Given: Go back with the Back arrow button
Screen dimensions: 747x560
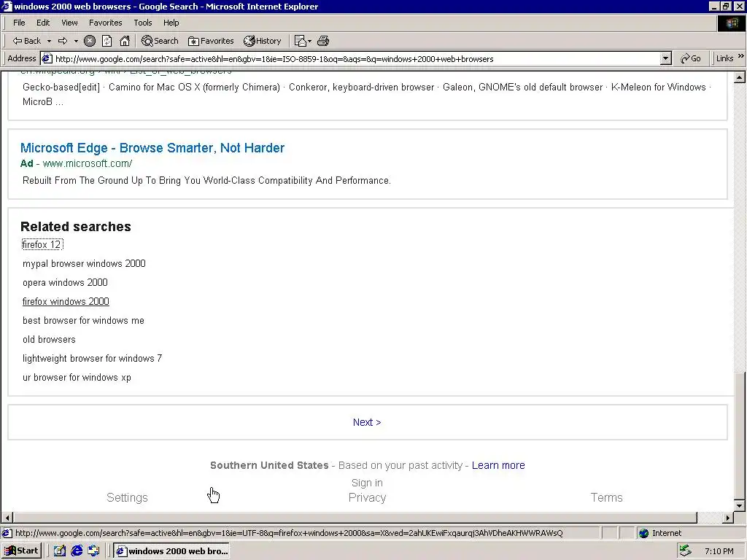Looking at the screenshot, I should tap(27, 41).
